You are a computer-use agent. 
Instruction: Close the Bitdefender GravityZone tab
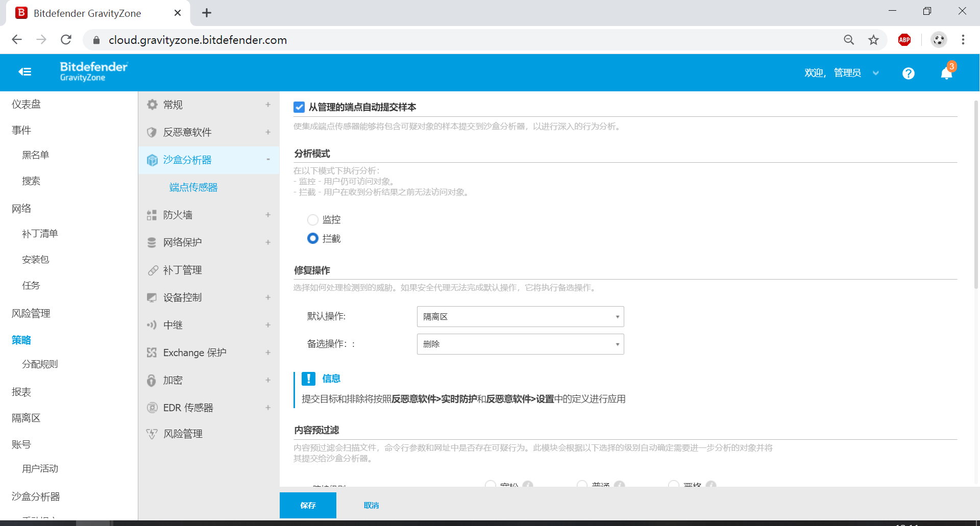pos(178,13)
